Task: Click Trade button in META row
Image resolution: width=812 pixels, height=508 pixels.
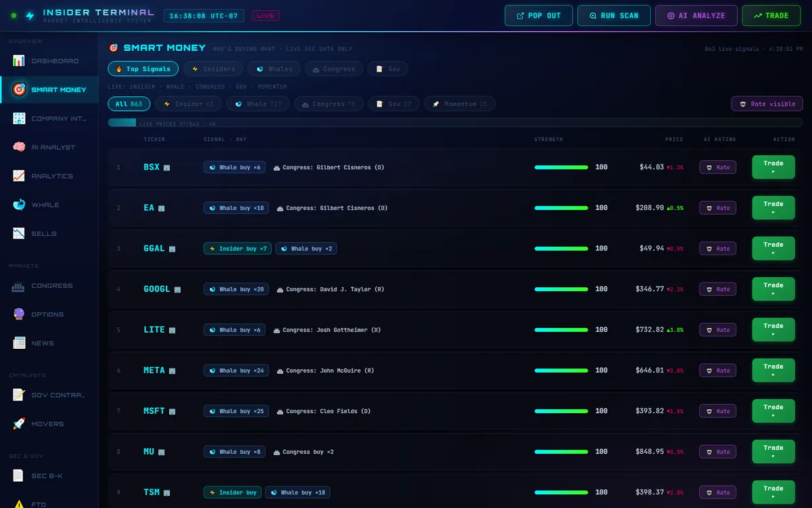Action: coord(773,371)
